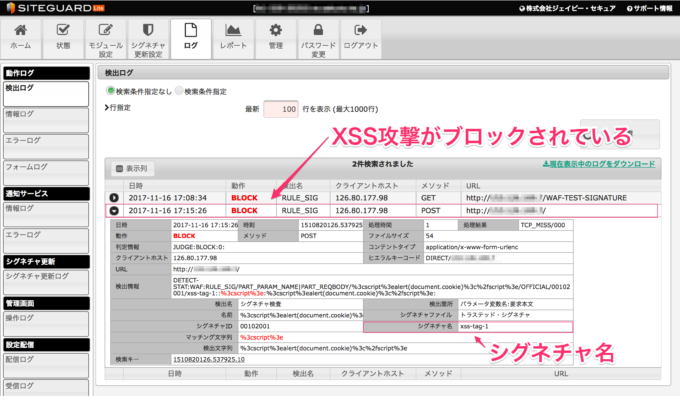The width and height of the screenshot is (680, 408).
Task: Collapse the 17:15:26 POST log row
Action: pos(113,211)
